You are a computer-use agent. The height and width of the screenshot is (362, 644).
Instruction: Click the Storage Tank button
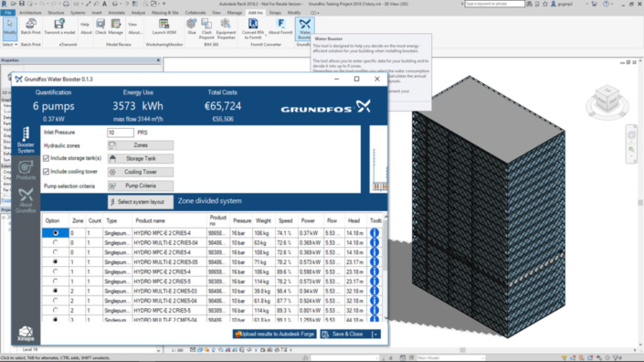click(x=141, y=158)
